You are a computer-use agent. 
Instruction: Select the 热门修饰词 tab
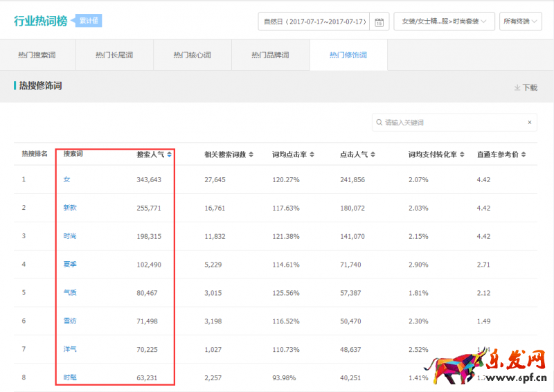point(348,55)
